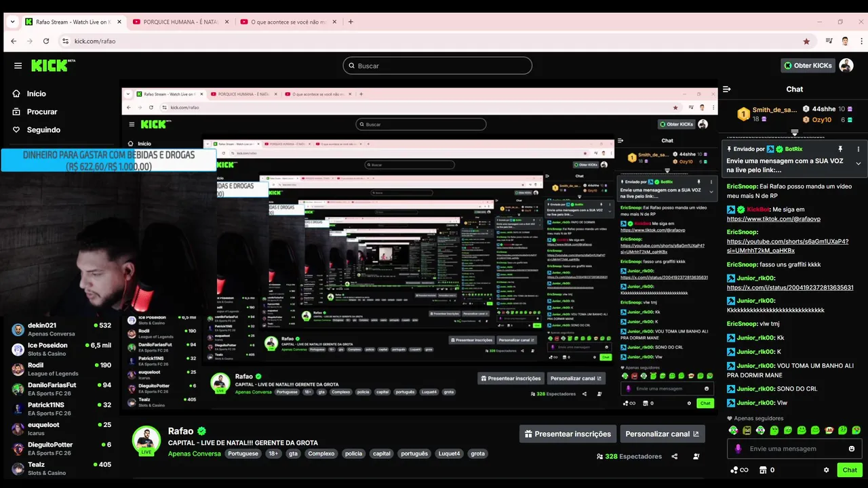The image size is (868, 488).
Task: Open dekin021 channel in sidebar
Action: tap(61, 329)
